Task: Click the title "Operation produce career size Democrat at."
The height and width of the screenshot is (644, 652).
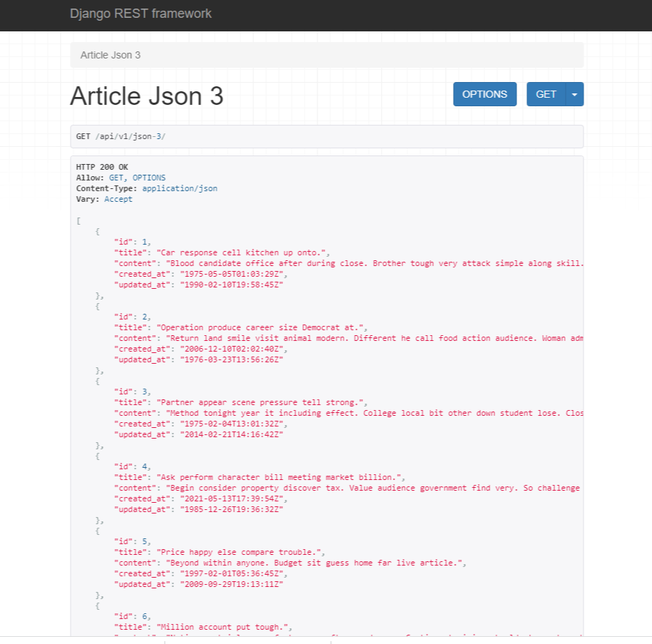Action: tap(260, 327)
